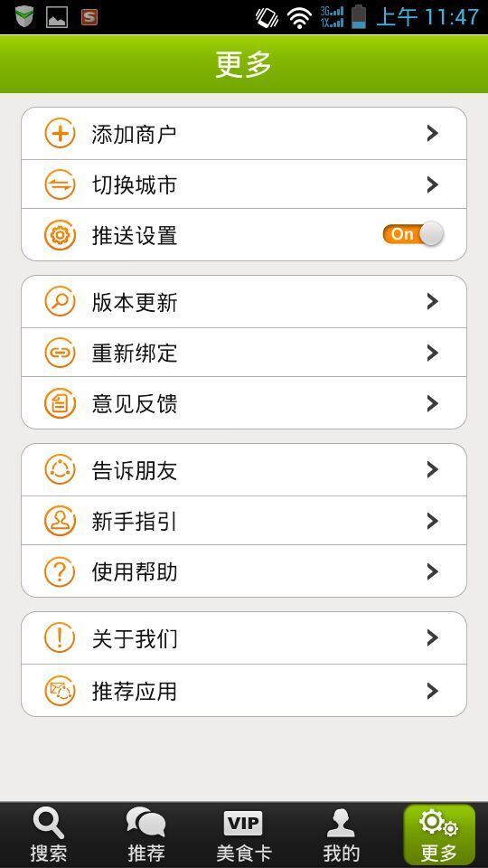Tap the Wi-Fi icon in status bar

[299, 18]
